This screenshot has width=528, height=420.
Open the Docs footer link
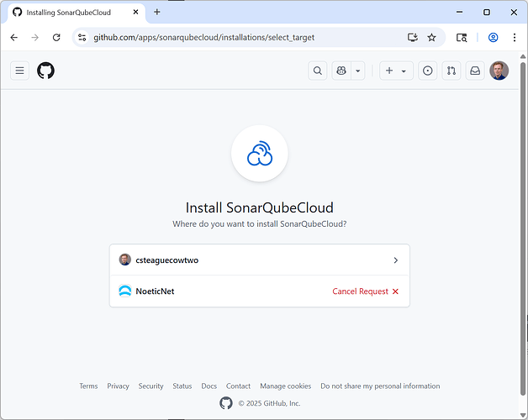click(x=209, y=386)
